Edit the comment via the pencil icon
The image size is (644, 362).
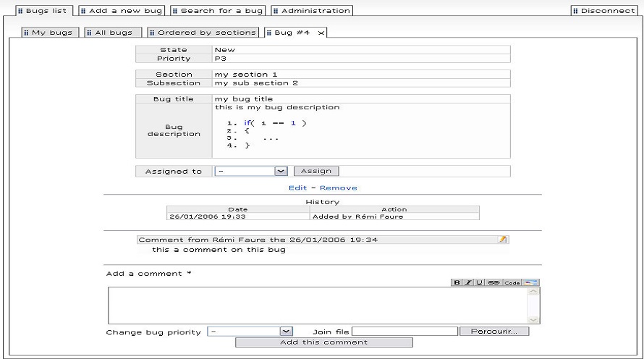502,240
